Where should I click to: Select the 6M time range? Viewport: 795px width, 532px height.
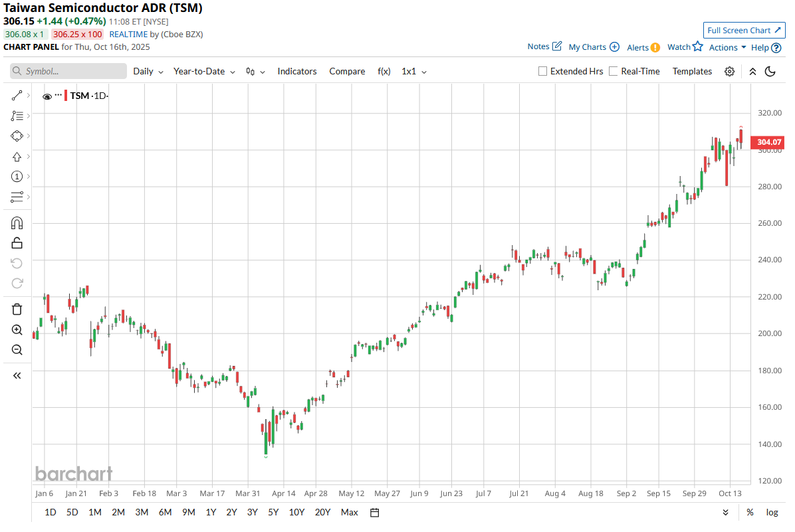[165, 513]
